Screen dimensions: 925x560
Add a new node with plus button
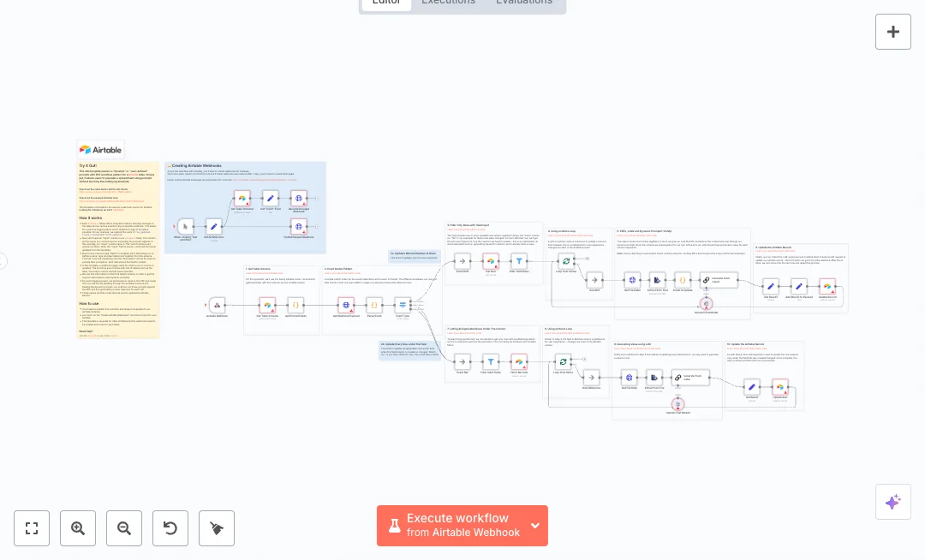[892, 32]
